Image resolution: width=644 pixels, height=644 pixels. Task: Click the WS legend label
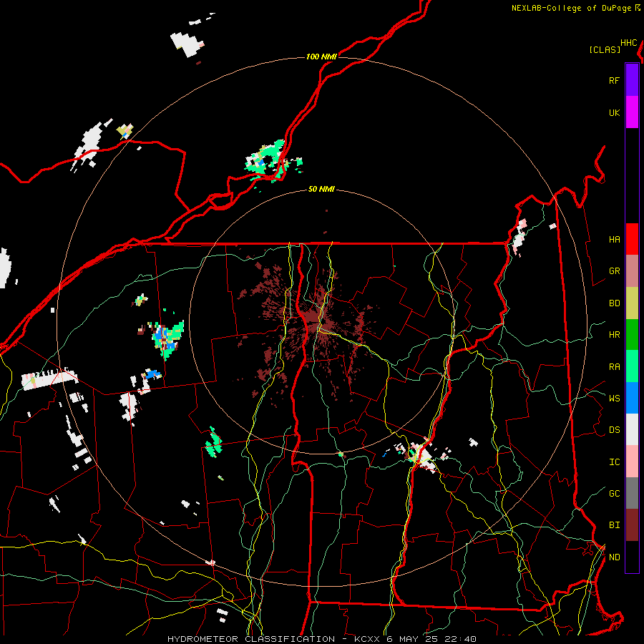coord(614,398)
